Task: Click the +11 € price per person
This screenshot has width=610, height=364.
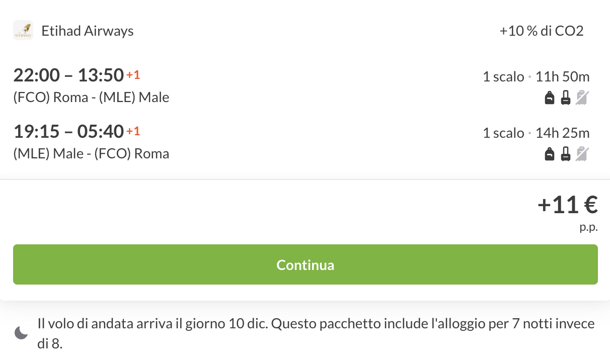Action: tap(567, 205)
